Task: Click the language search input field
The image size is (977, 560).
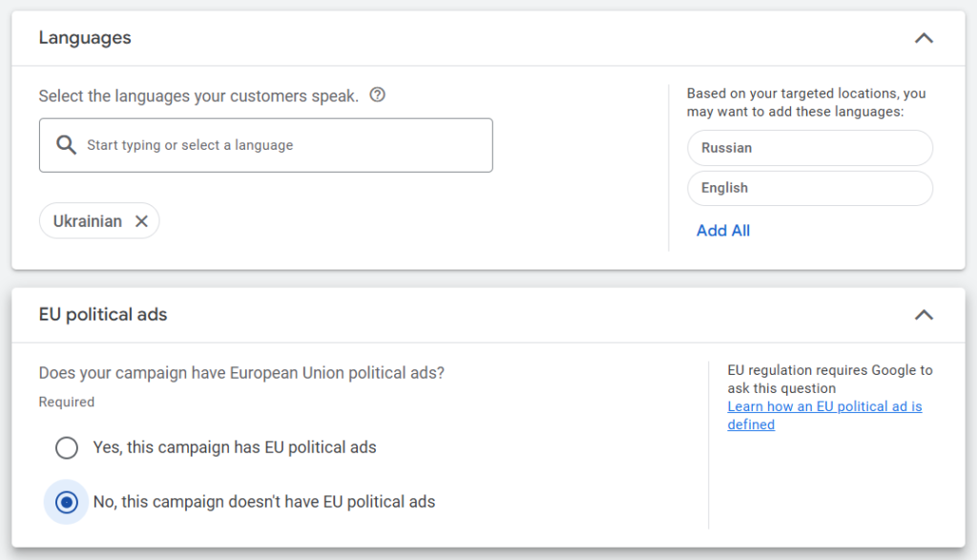Action: coord(265,145)
